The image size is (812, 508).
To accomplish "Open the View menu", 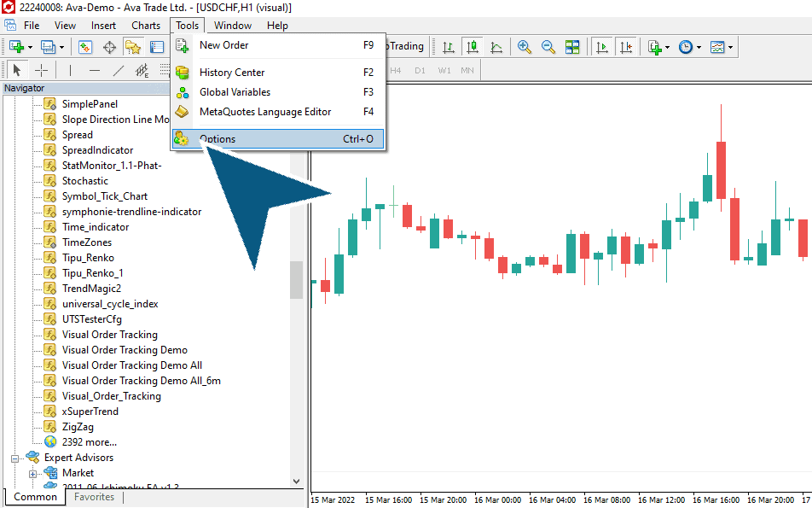I will (65, 26).
